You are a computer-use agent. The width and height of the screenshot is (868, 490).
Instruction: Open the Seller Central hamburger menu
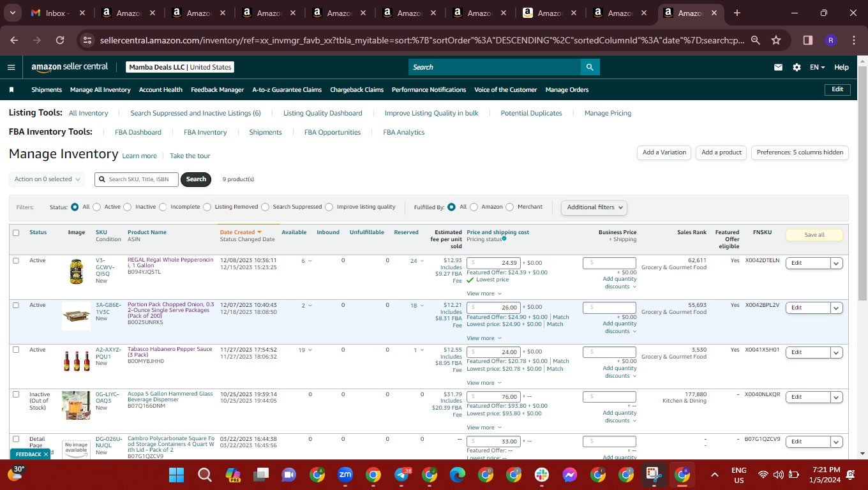pos(11,67)
